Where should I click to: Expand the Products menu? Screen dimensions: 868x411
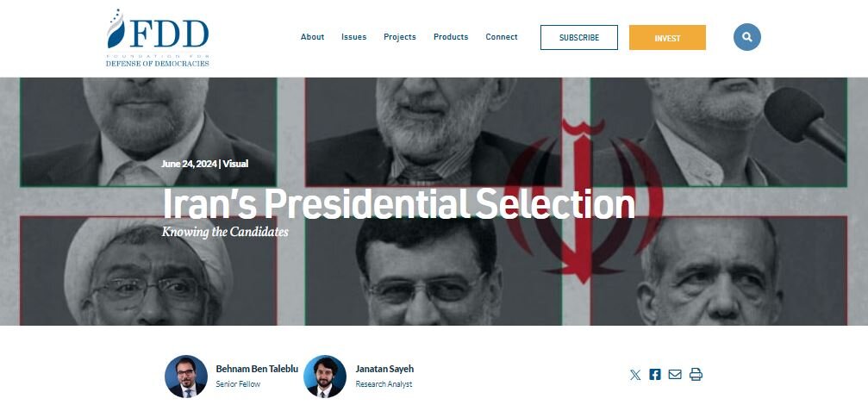(451, 37)
